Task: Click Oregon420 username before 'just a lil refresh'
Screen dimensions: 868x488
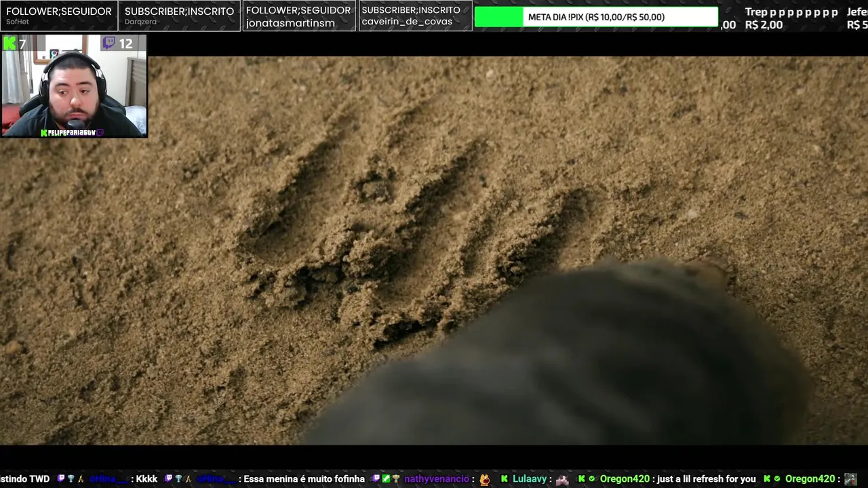Action: coord(625,479)
